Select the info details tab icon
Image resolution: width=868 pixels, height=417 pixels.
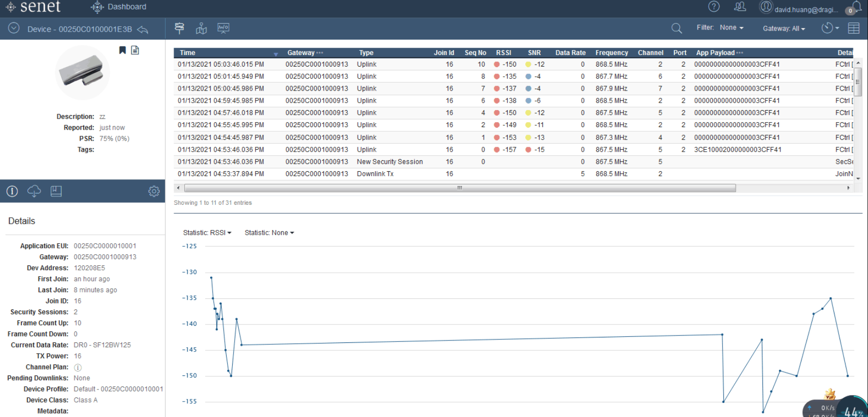point(12,191)
